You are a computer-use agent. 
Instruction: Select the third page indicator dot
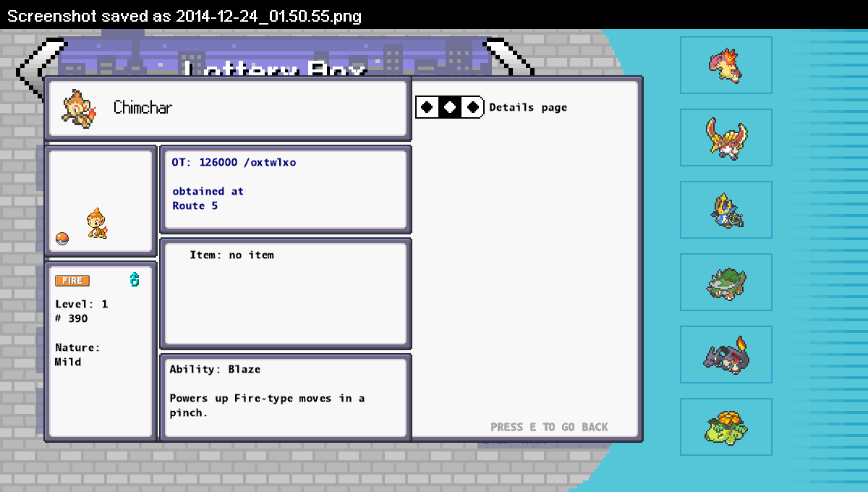click(x=472, y=107)
